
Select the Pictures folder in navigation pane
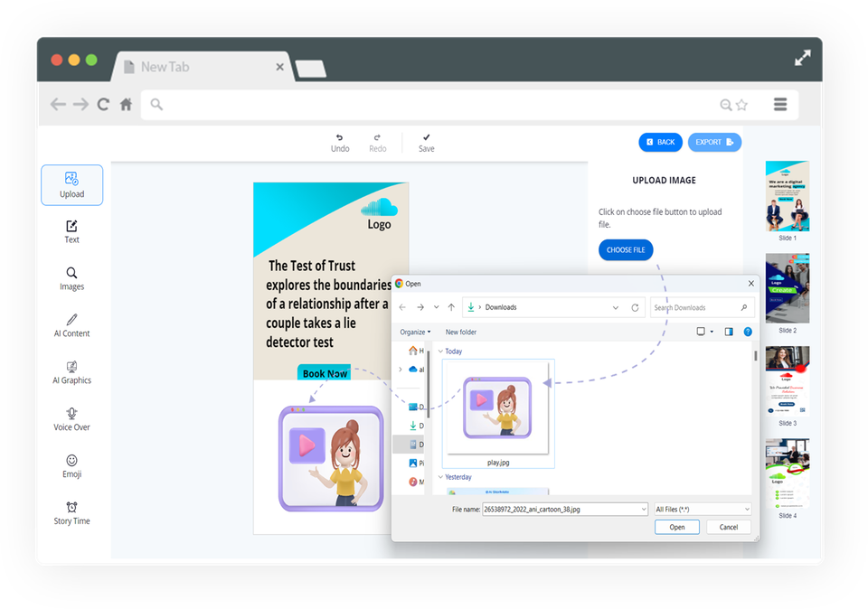point(416,464)
